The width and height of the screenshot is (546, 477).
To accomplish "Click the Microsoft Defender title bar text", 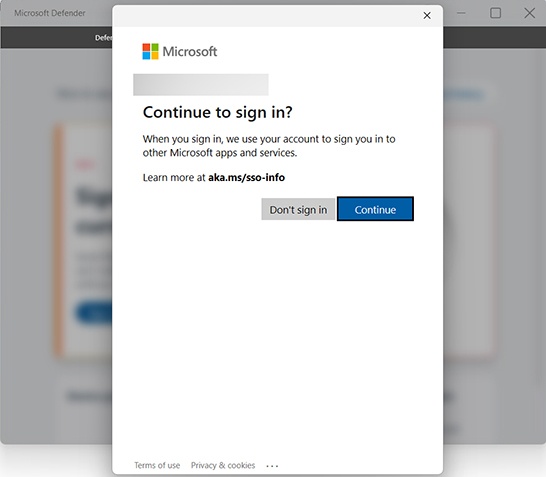I will pyautogui.click(x=50, y=13).
